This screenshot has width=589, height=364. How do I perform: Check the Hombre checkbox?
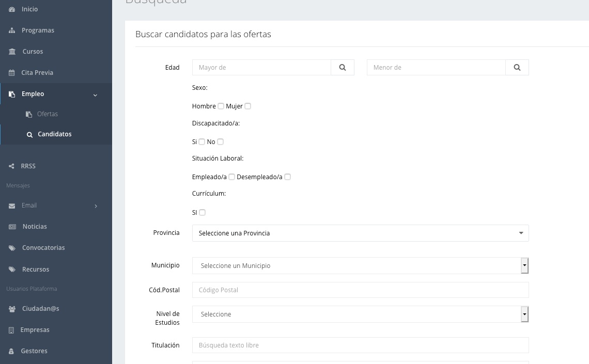click(221, 106)
